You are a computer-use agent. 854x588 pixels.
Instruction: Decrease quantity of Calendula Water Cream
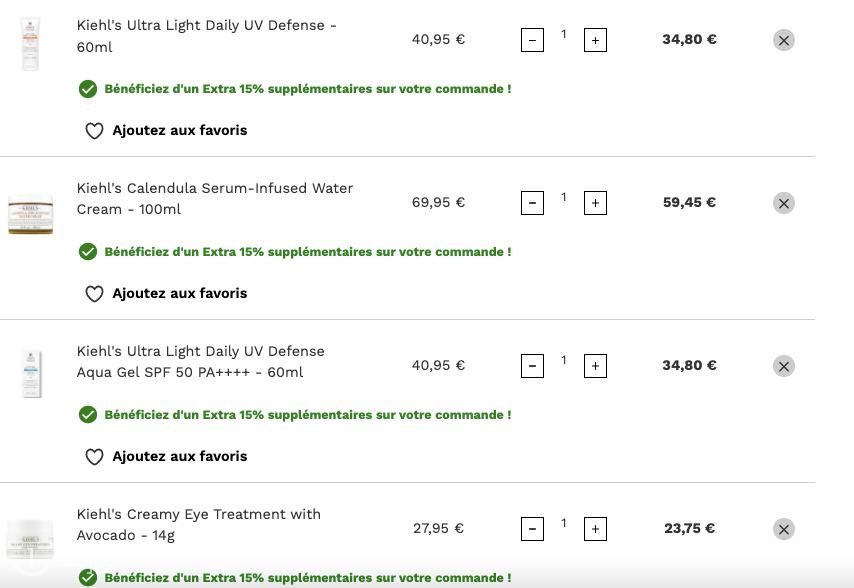[532, 203]
